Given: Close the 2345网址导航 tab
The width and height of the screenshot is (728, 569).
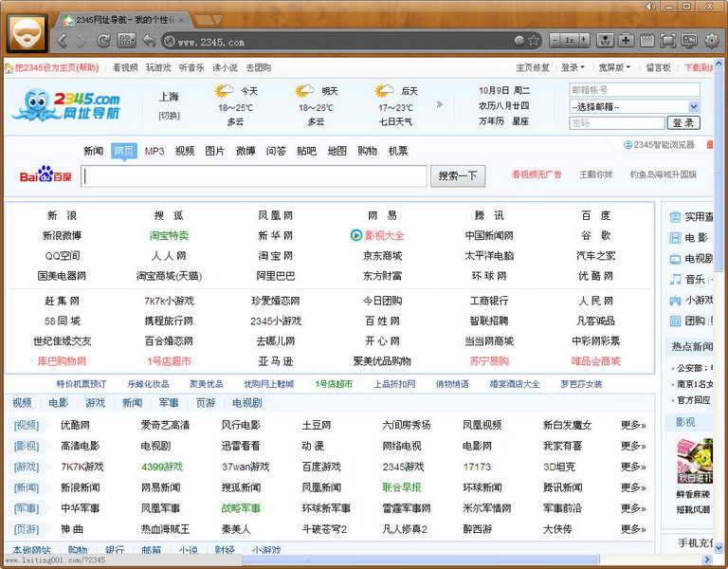Looking at the screenshot, I should (x=181, y=20).
